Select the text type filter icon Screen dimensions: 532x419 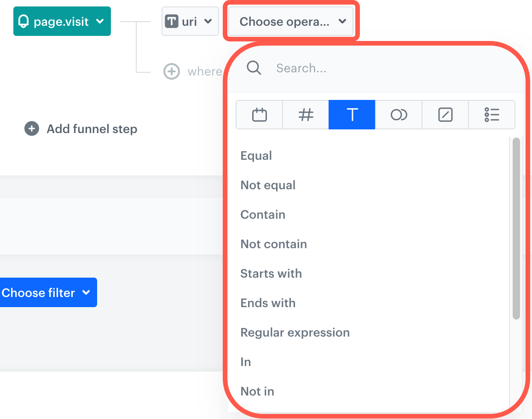pos(352,115)
